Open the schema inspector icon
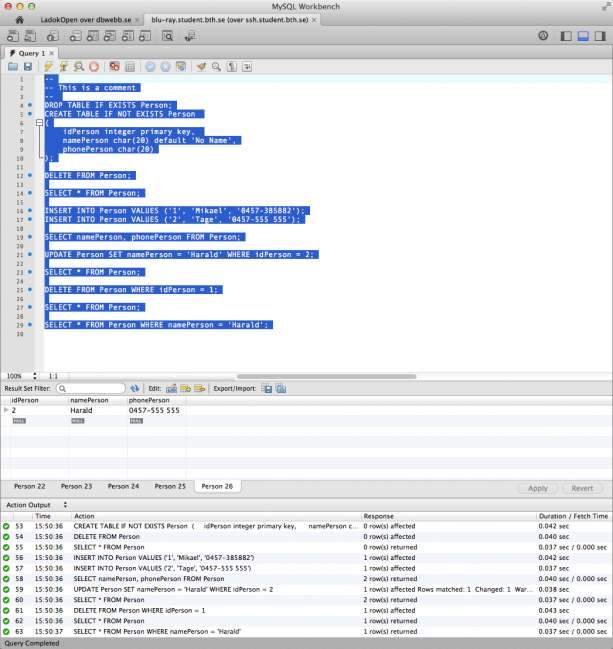This screenshot has width=613, height=649. point(52,36)
